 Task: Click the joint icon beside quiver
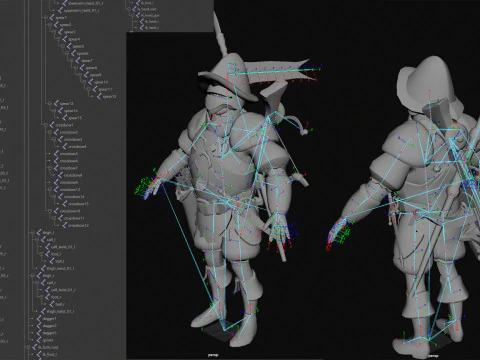click(x=39, y=340)
